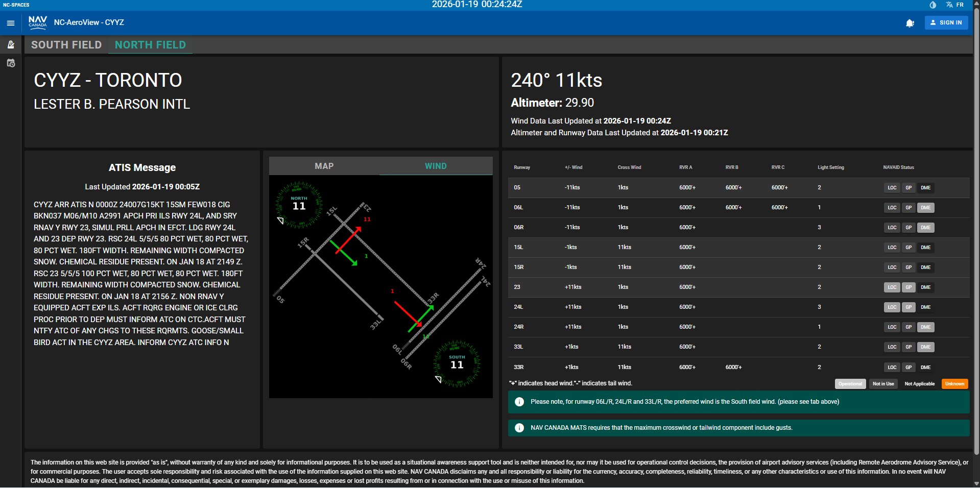Toggle DME status for runway 06R
Screen dimensions: 980x488
coord(925,228)
